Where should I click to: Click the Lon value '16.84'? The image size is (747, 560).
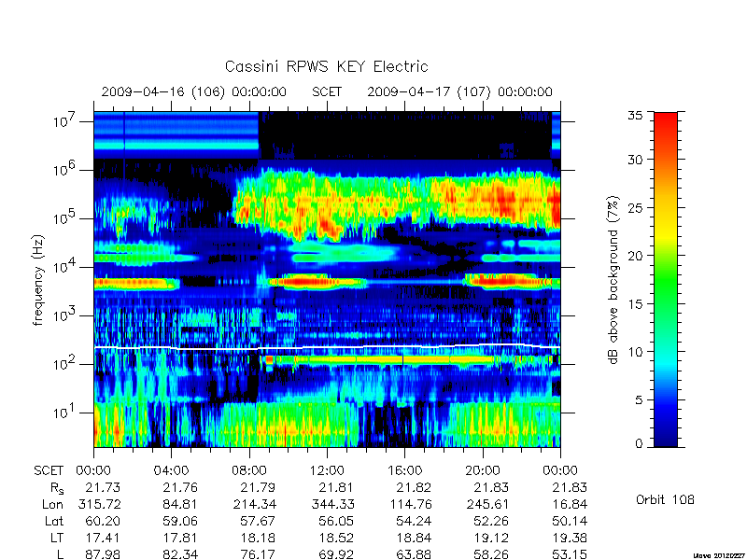tap(570, 504)
